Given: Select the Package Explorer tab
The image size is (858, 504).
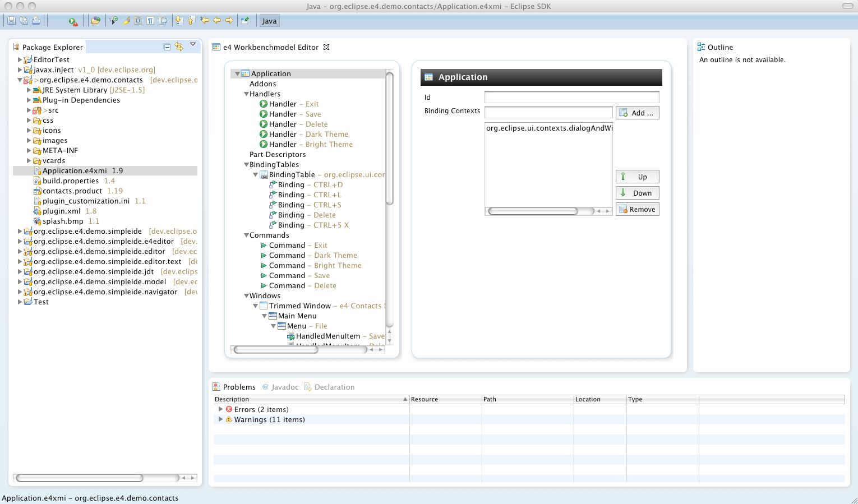Looking at the screenshot, I should click(x=48, y=47).
